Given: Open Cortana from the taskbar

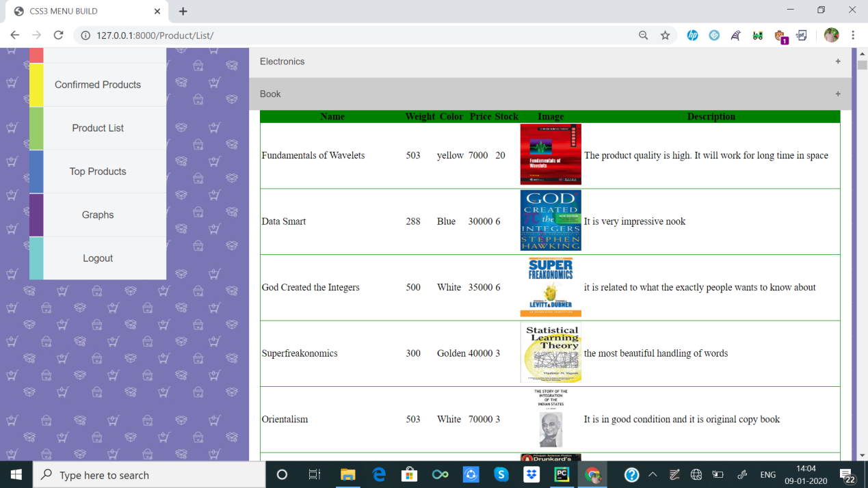Looking at the screenshot, I should (x=282, y=474).
